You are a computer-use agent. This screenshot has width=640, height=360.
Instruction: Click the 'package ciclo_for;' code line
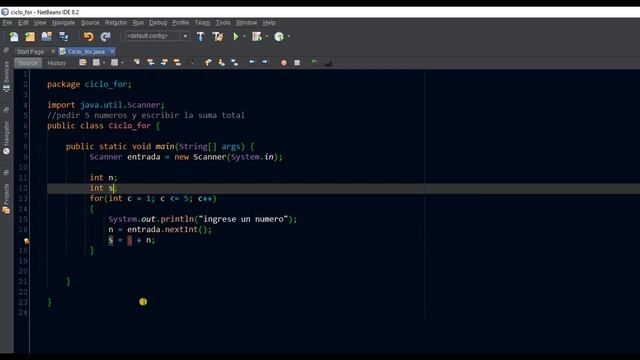point(89,84)
